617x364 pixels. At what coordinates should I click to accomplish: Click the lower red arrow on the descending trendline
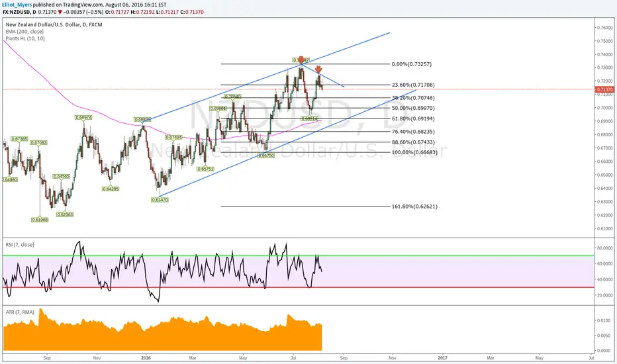point(318,69)
